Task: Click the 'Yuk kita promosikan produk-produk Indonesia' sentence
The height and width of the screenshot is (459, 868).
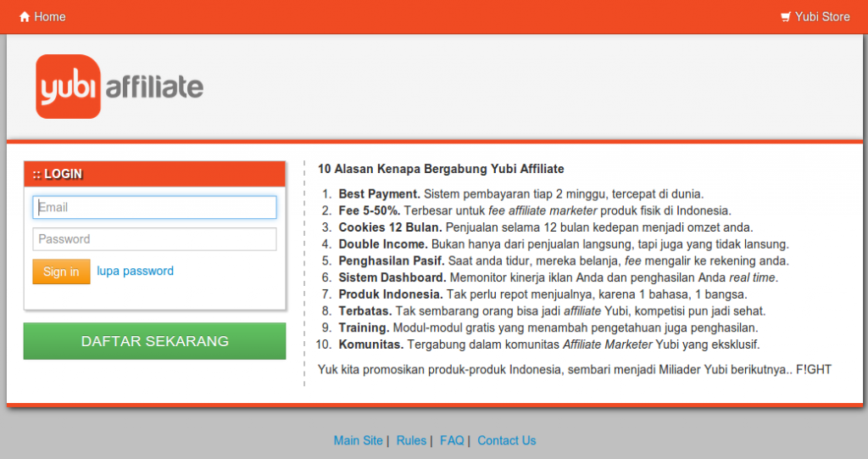Action: click(x=575, y=370)
